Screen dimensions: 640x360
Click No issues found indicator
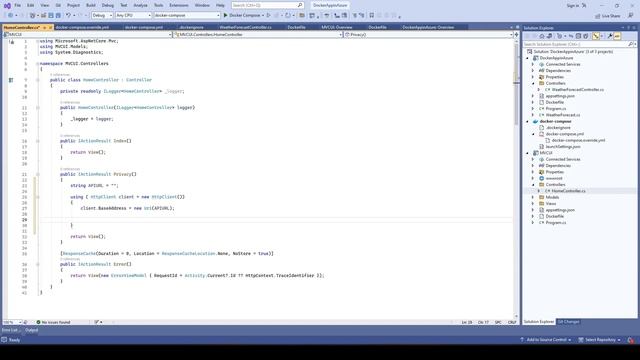[x=53, y=322]
